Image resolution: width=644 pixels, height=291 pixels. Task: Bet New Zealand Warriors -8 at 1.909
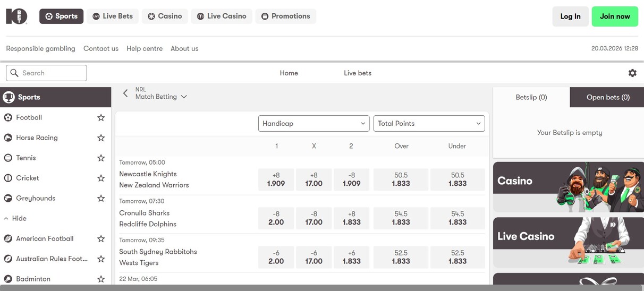(351, 179)
